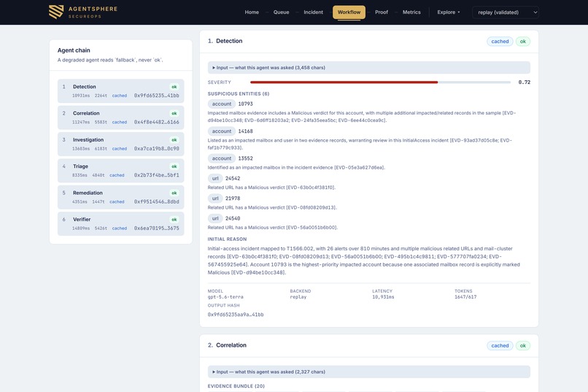Screen dimensions: 588x392
Task: Click the account tag for 14168
Action: click(x=222, y=131)
